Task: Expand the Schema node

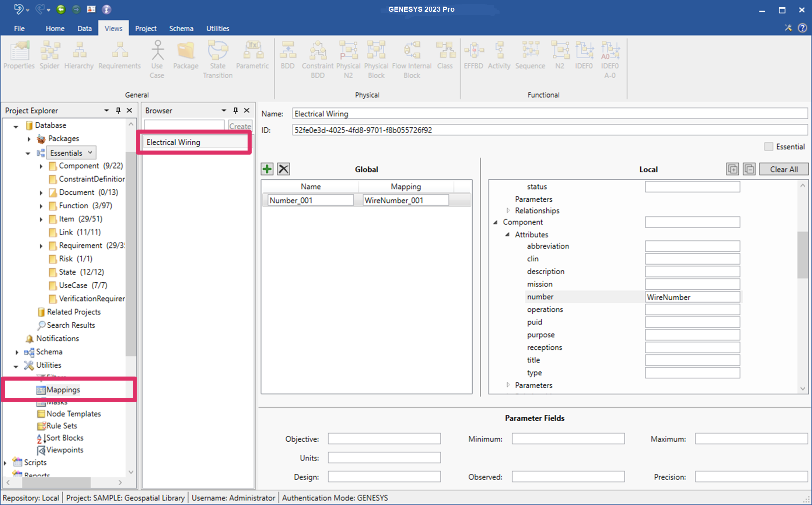Action: [x=17, y=352]
